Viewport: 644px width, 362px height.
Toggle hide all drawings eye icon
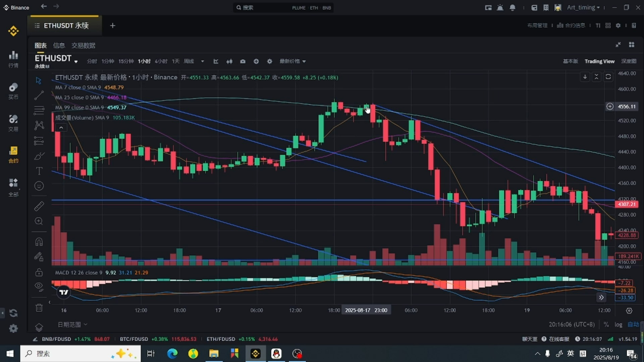[39, 287]
